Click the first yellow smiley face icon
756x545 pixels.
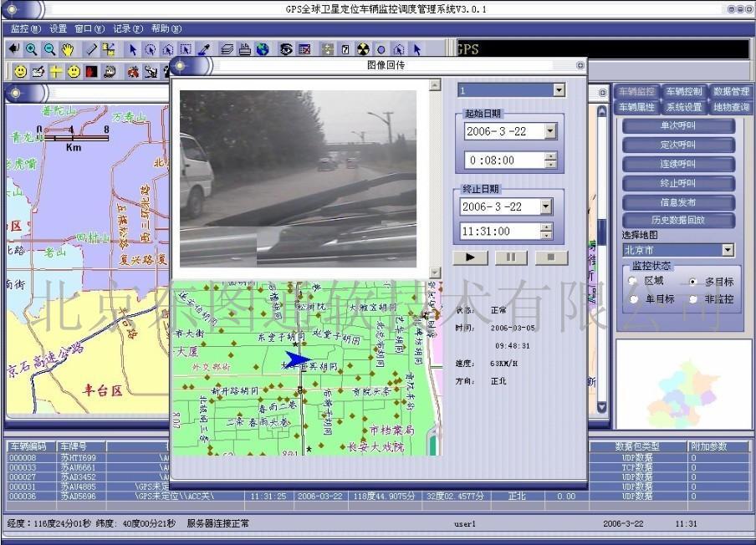point(20,72)
